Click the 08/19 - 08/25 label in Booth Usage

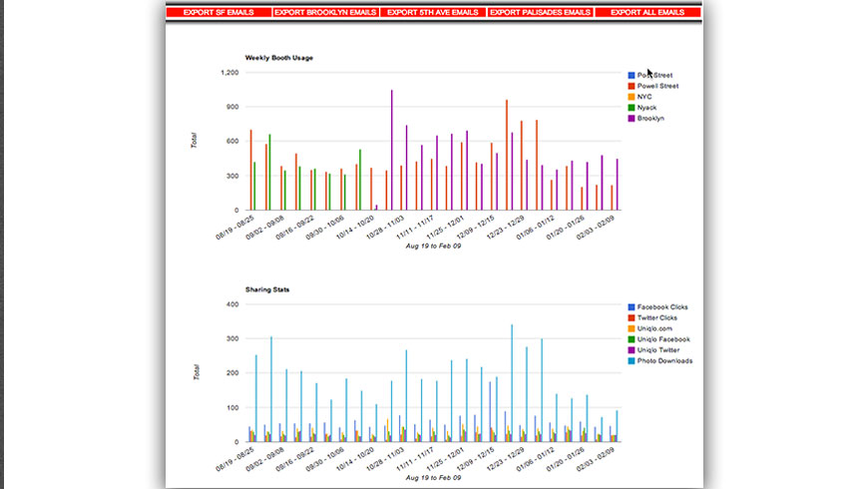coord(234,228)
